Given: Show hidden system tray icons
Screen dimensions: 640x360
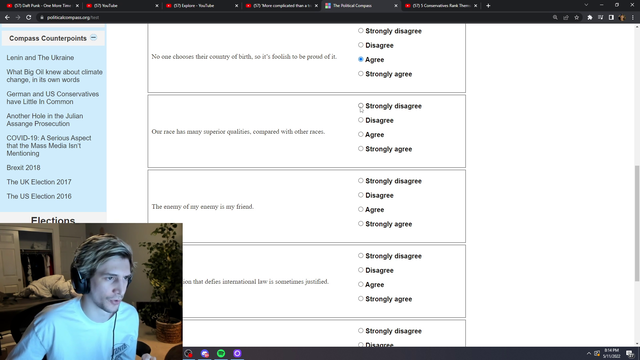Looking at the screenshot, I should pyautogui.click(x=589, y=353).
